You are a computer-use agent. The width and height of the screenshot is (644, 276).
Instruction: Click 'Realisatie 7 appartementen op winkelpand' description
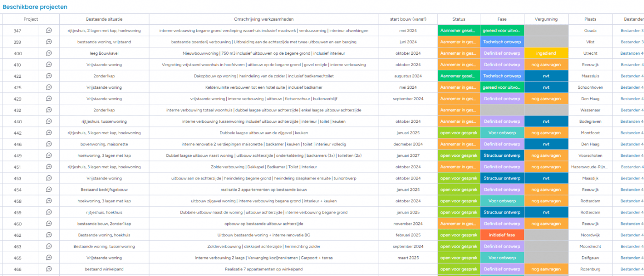point(264,269)
